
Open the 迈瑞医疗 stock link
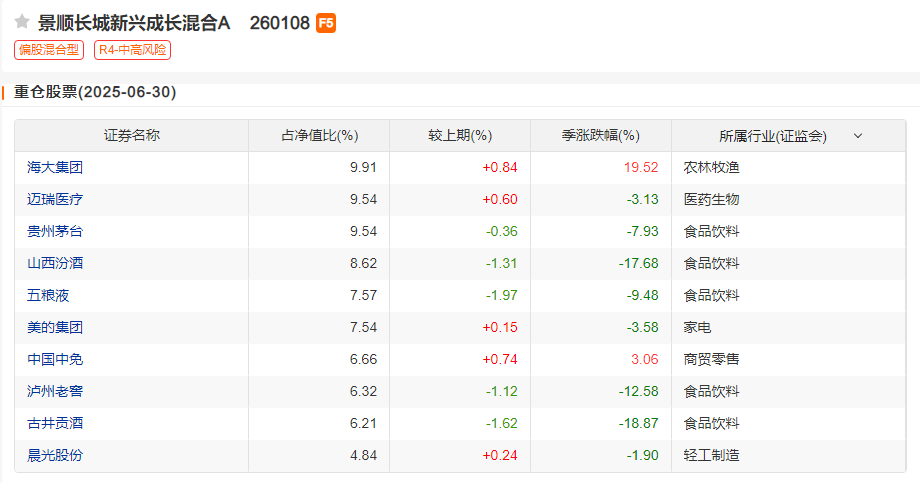55,200
